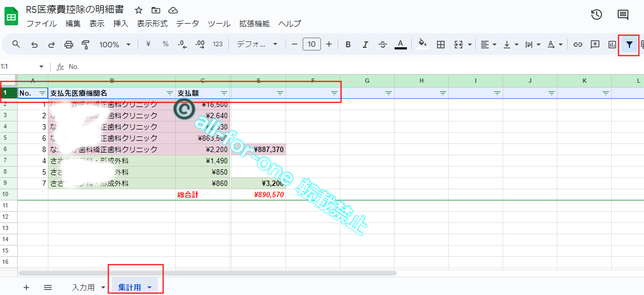Toggle strikethrough formatting
The height and width of the screenshot is (295, 644).
click(382, 45)
